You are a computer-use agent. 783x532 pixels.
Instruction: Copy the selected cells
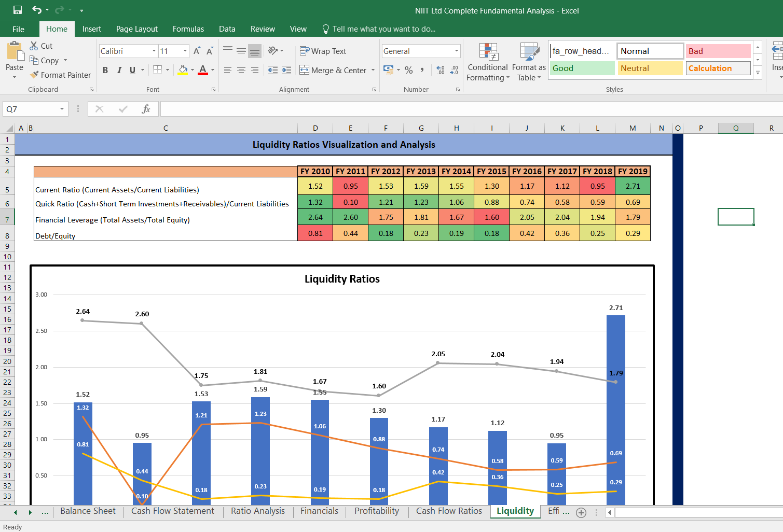[x=44, y=60]
